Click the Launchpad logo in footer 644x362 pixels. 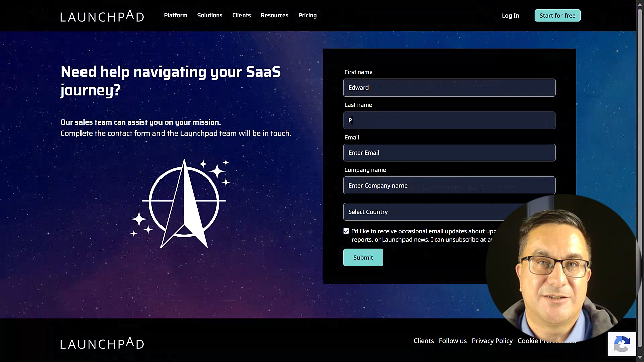point(102,343)
